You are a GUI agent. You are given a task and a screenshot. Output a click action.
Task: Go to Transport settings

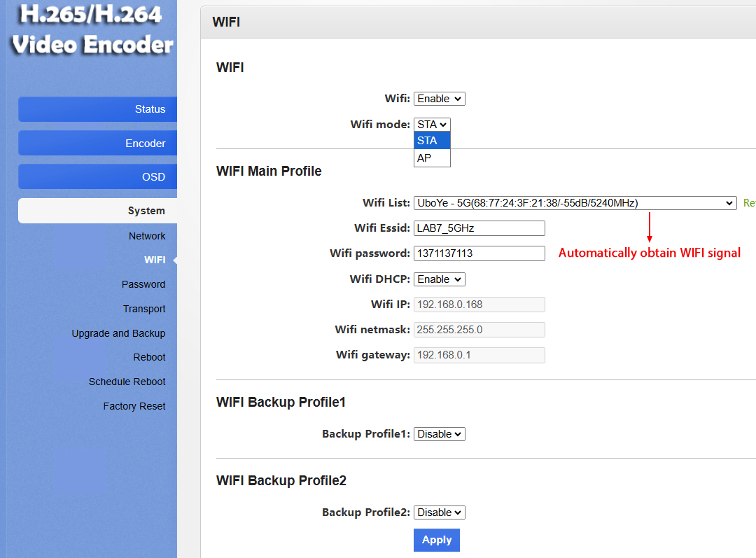[x=143, y=309]
